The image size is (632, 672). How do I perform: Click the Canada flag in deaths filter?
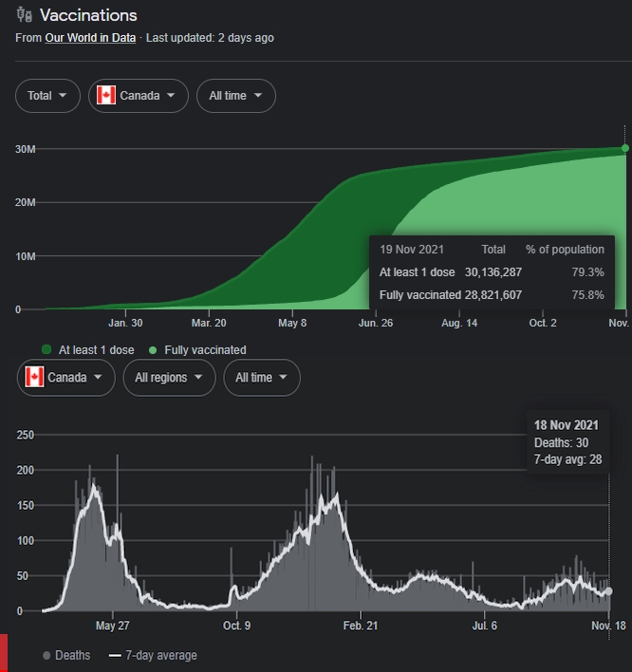[x=34, y=377]
